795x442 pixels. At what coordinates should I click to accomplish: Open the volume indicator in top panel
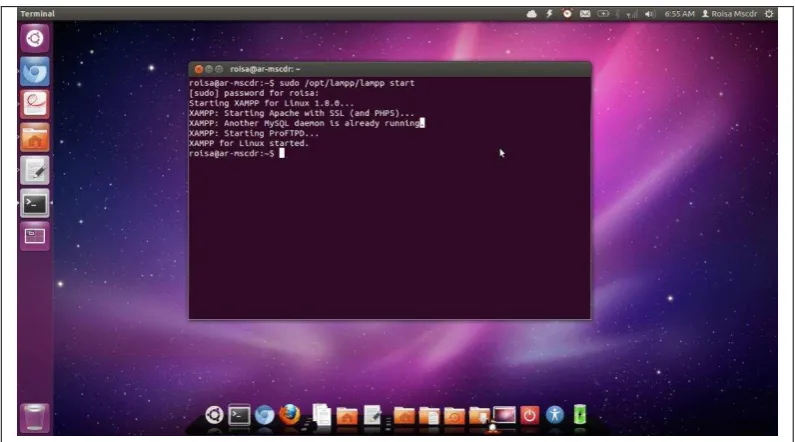click(x=650, y=14)
